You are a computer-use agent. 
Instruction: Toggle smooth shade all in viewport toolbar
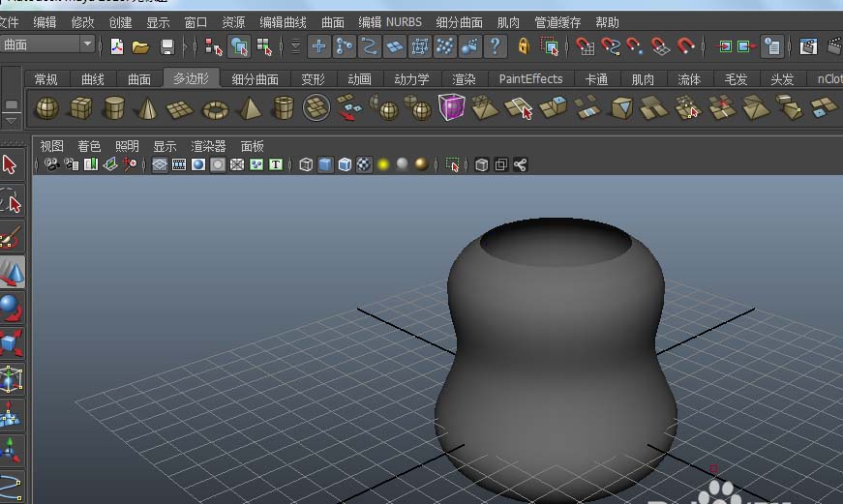(325, 165)
